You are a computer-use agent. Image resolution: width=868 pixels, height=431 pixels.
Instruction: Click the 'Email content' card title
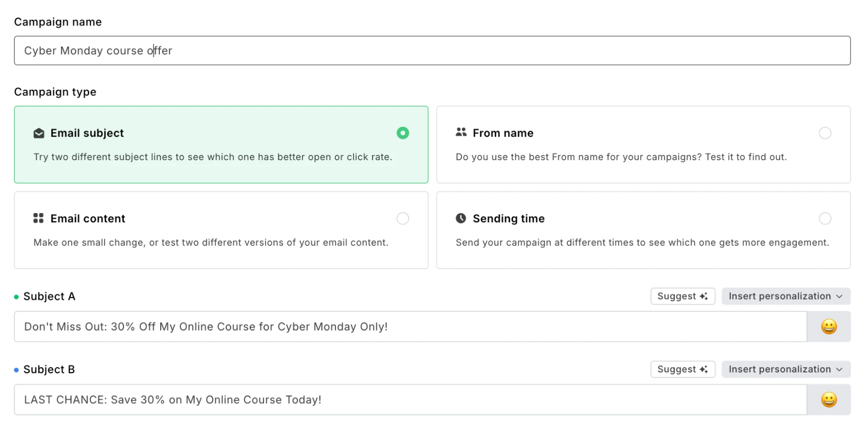tap(88, 219)
